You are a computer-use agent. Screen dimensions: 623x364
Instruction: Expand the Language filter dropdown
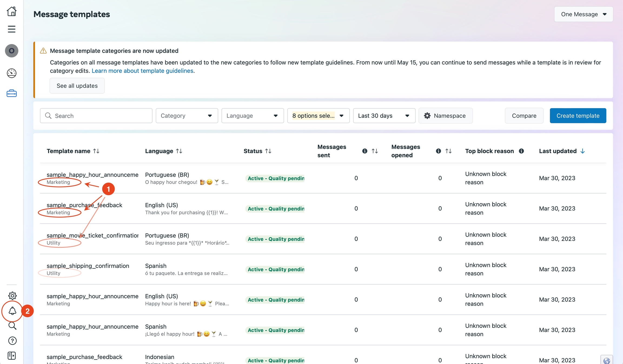point(252,116)
